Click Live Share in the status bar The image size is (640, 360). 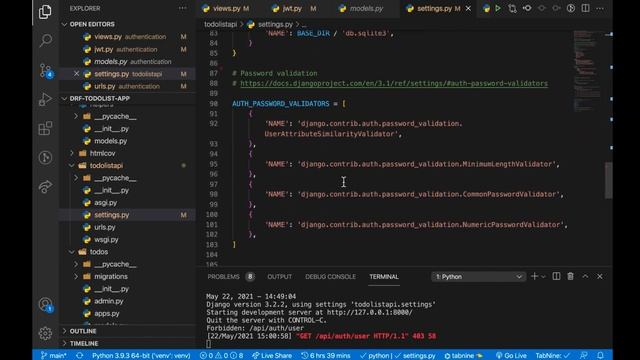pyautogui.click(x=272, y=355)
